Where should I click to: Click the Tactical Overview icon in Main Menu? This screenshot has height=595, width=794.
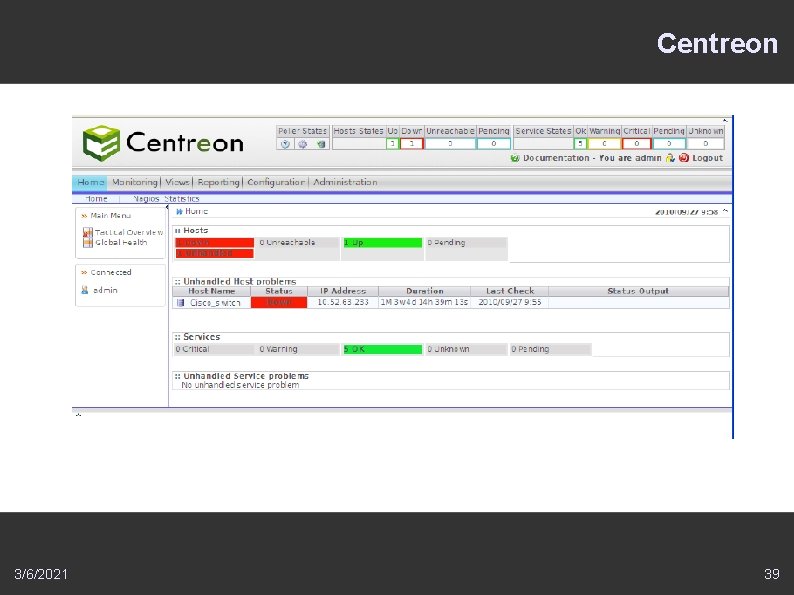88,232
